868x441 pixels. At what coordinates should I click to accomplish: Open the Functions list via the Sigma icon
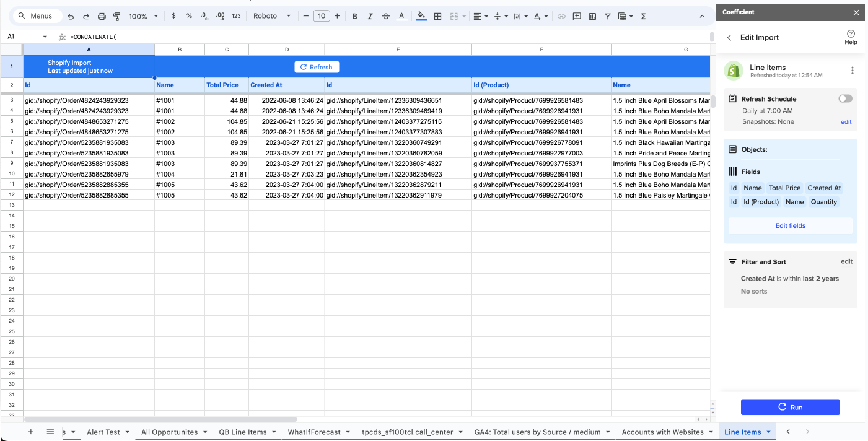(x=643, y=15)
